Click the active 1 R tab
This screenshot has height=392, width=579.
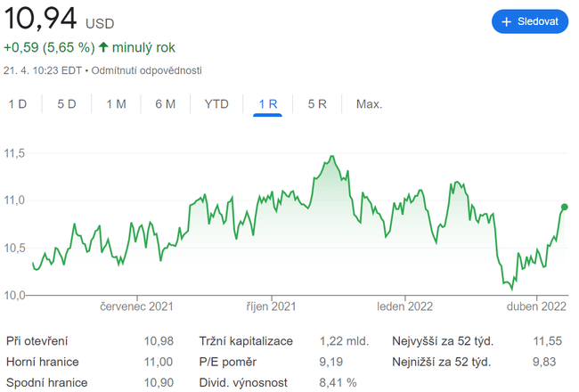click(x=267, y=104)
